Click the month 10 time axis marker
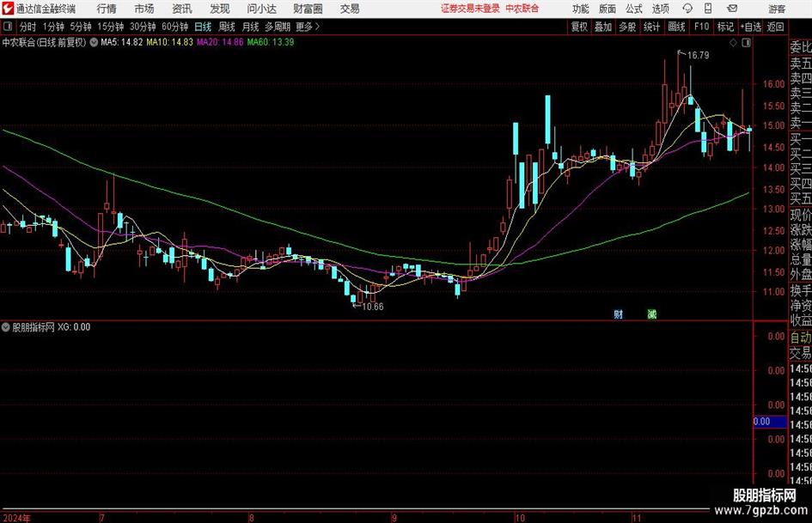This screenshot has height=523, width=812. coord(519,518)
